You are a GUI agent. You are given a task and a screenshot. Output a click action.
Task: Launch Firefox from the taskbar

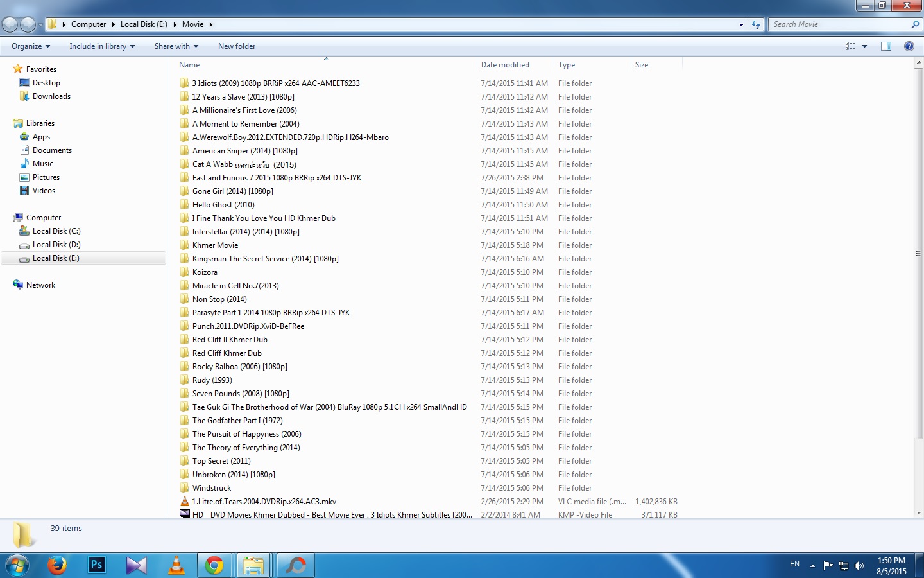(57, 565)
